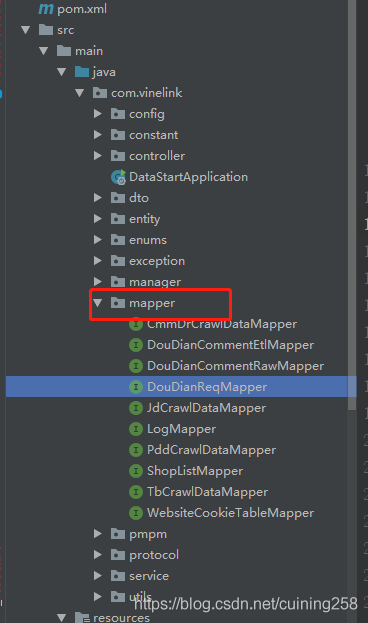Screen dimensions: 368x623
Task: Select DataStartApplication class name
Action: tap(188, 177)
